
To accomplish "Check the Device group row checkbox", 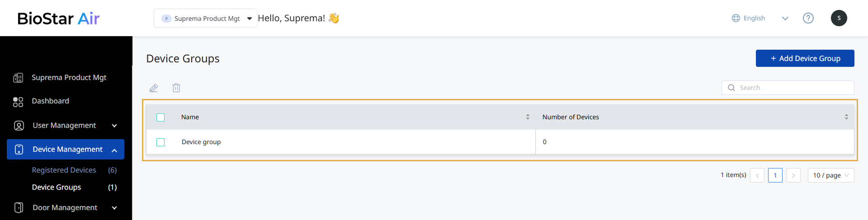I will tap(160, 142).
